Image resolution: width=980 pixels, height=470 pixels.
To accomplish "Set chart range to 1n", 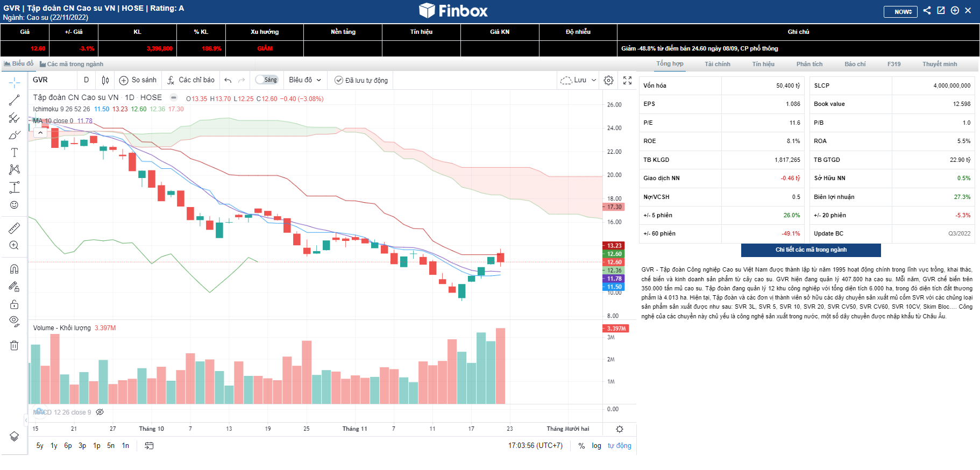I will coord(125,446).
